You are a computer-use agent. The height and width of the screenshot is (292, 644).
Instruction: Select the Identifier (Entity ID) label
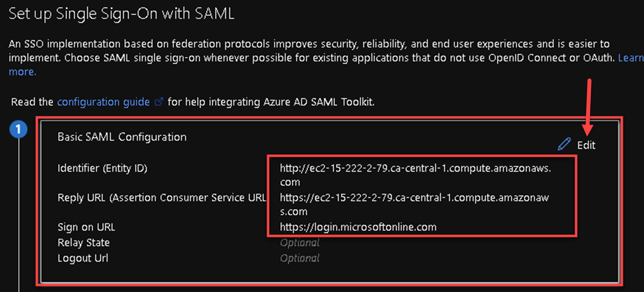tap(102, 168)
